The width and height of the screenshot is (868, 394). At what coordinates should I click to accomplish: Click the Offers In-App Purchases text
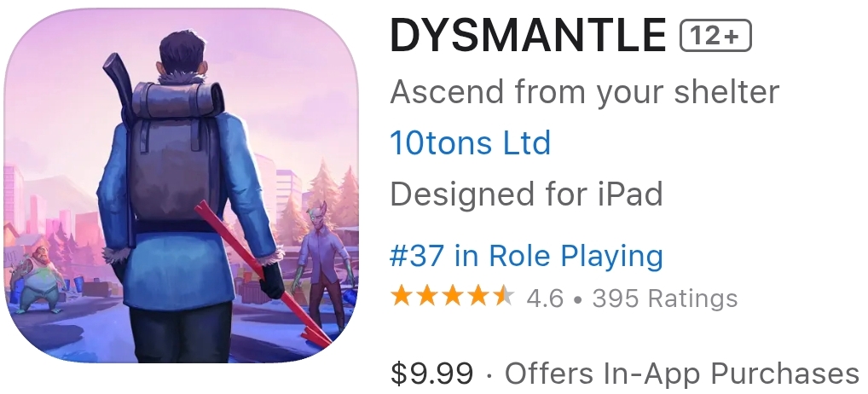click(681, 373)
